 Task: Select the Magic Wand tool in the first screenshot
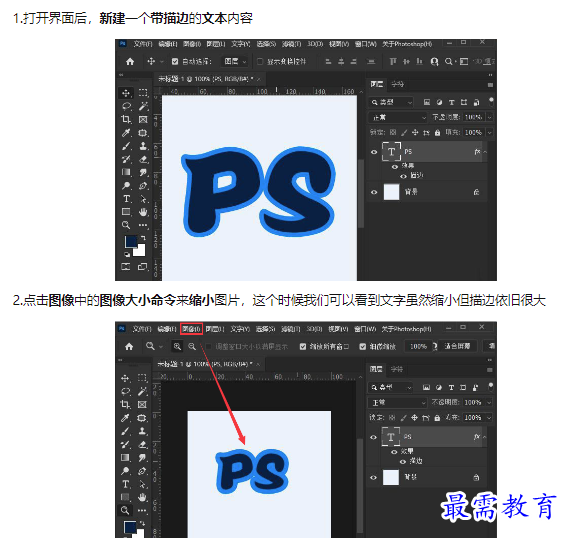pyautogui.click(x=143, y=106)
